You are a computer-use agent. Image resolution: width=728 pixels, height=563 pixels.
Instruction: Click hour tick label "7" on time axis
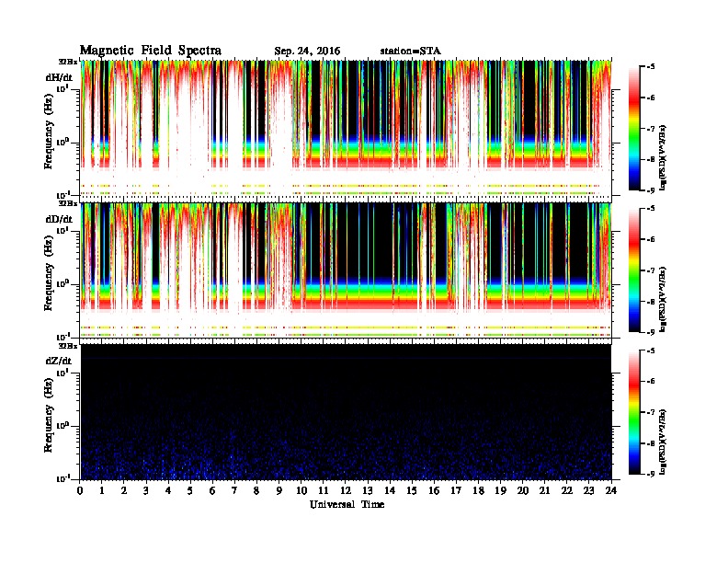pos(234,490)
